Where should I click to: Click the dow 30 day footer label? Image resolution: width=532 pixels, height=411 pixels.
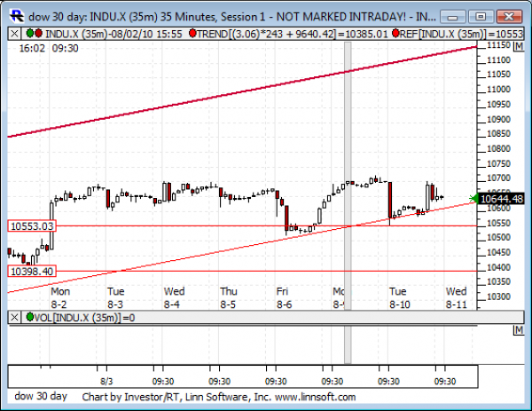tap(41, 396)
